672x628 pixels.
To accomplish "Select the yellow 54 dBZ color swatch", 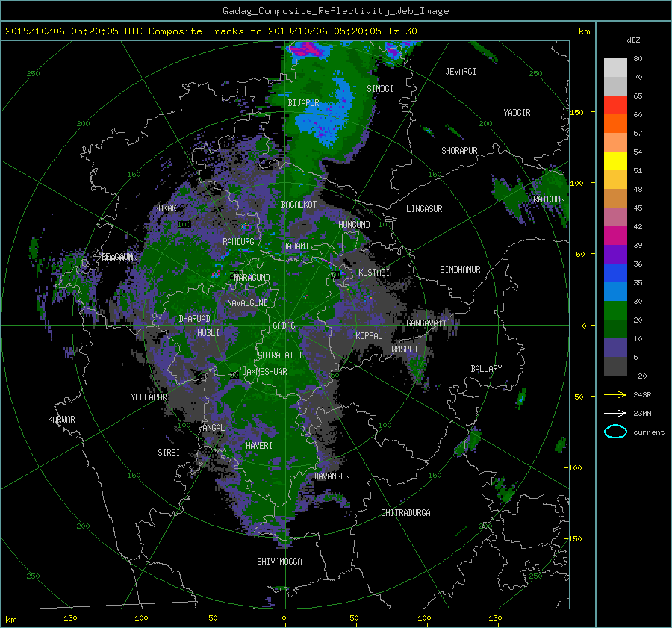I will point(615,161).
